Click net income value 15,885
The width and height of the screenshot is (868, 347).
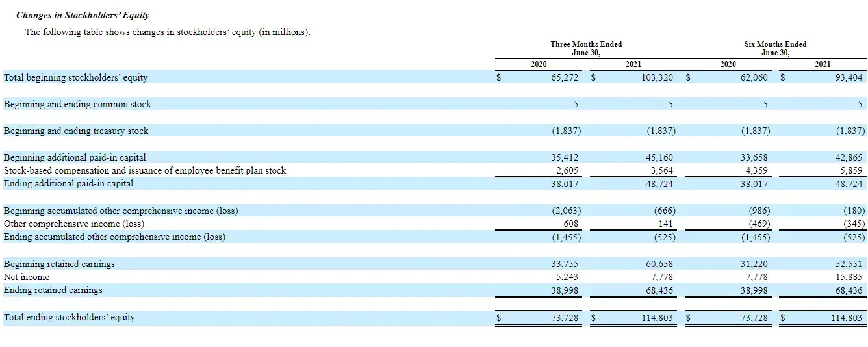[x=849, y=277]
